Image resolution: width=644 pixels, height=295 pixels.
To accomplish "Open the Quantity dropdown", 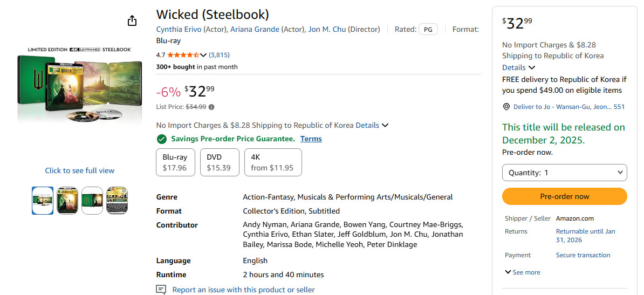I will point(564,173).
